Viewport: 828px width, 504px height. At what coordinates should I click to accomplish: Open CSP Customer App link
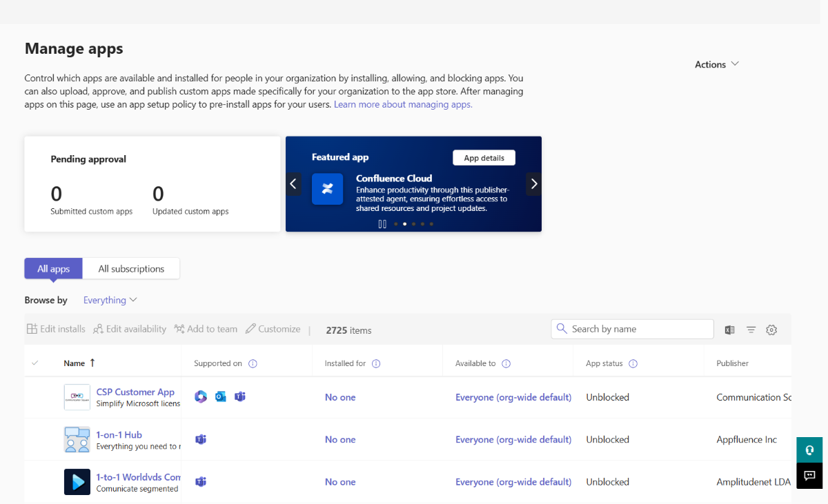coord(135,392)
